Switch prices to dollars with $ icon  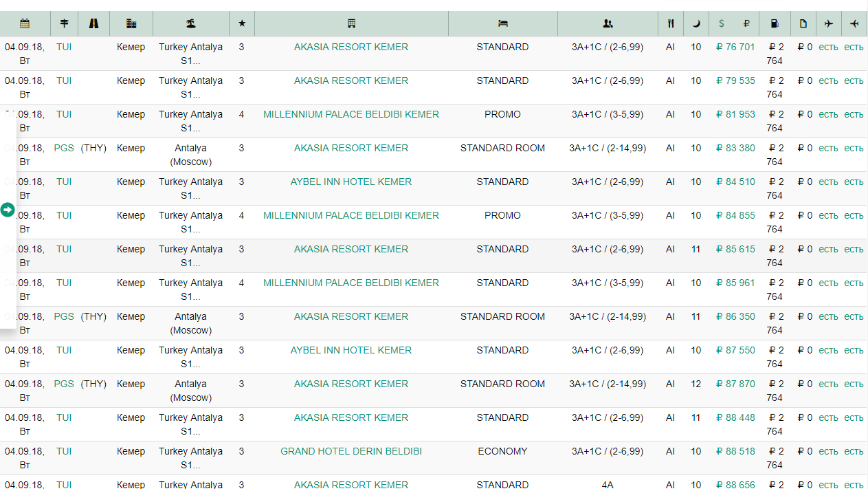pyautogui.click(x=721, y=23)
